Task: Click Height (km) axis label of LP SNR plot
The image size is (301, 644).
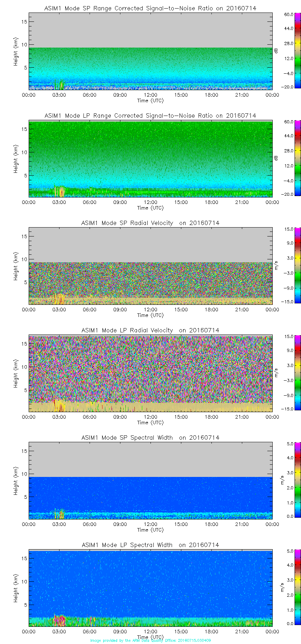Action: (16, 159)
